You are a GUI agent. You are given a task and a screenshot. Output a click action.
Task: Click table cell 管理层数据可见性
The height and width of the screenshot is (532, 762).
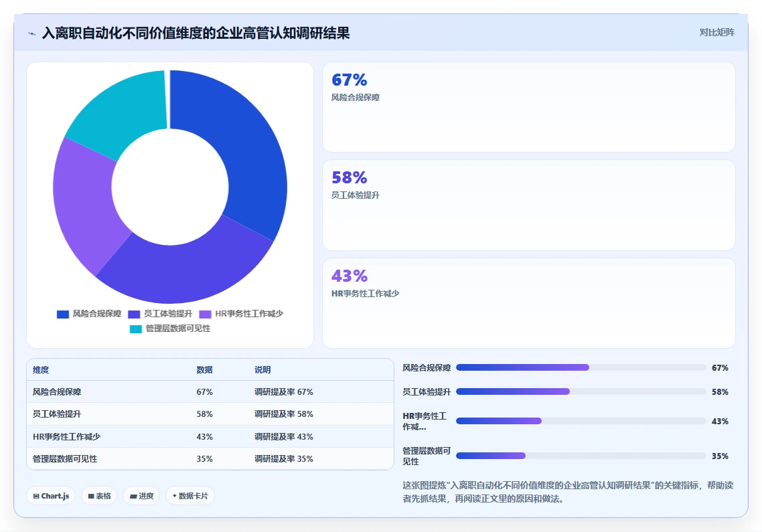tap(65, 458)
